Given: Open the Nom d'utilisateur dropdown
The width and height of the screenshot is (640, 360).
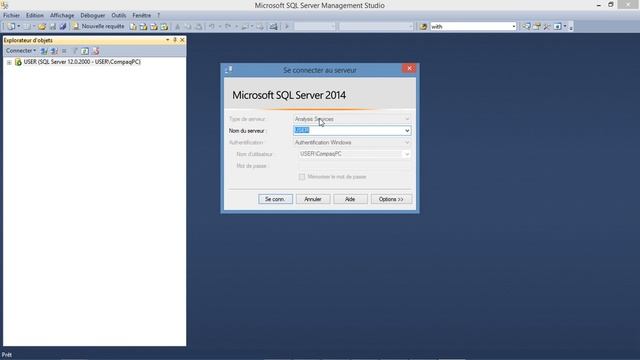Looking at the screenshot, I should (x=407, y=154).
